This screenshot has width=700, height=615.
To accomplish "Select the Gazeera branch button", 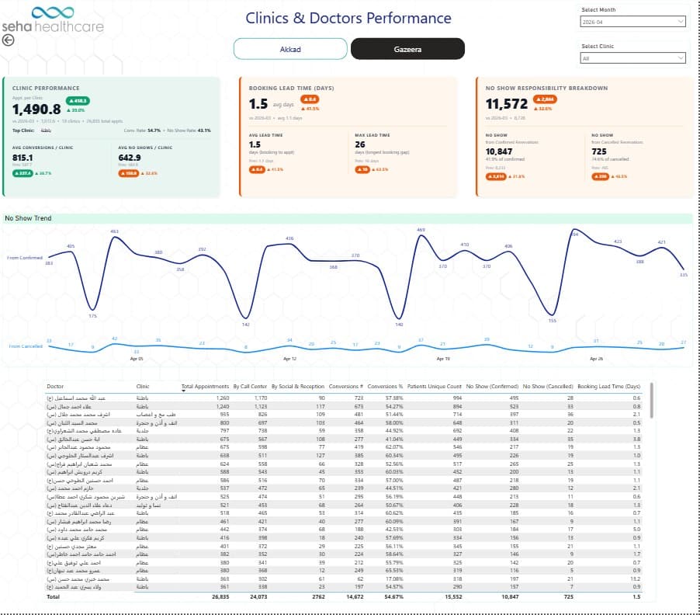I will (407, 49).
